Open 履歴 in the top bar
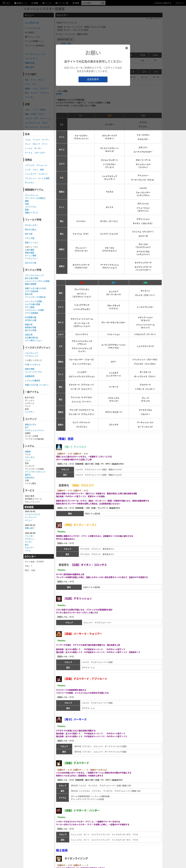This screenshot has height=868, width=186. point(76,3)
